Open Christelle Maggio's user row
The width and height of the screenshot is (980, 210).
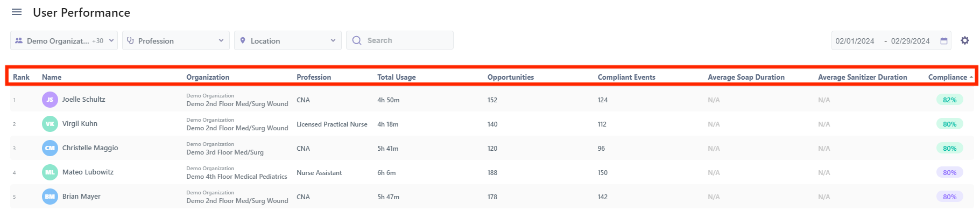click(x=492, y=148)
